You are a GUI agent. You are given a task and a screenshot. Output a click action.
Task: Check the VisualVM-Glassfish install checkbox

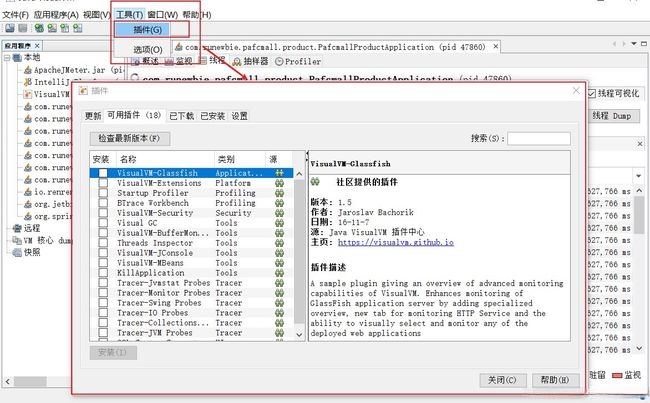103,173
